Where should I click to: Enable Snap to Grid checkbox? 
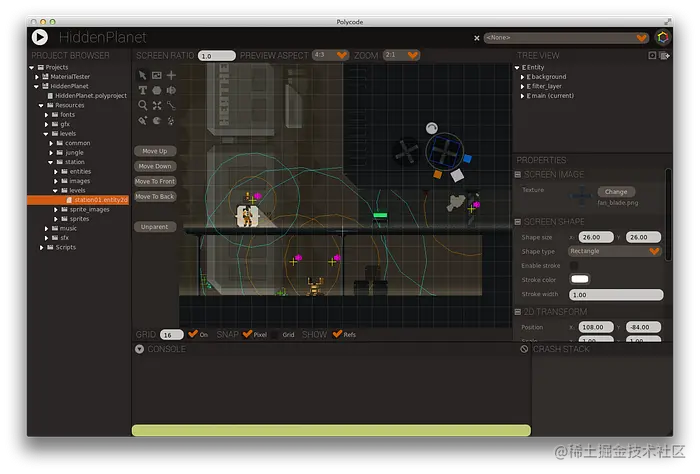click(x=275, y=334)
